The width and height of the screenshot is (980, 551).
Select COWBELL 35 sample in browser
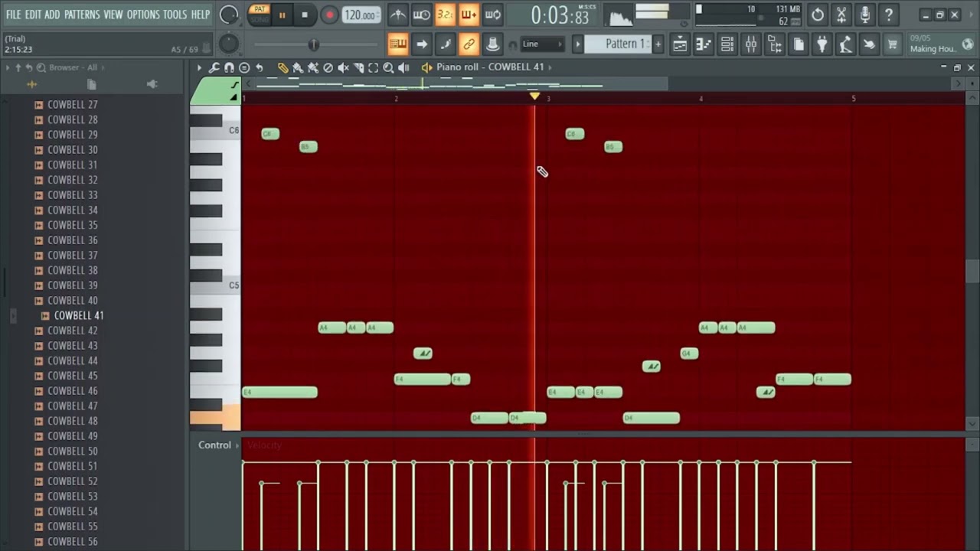[x=73, y=225]
